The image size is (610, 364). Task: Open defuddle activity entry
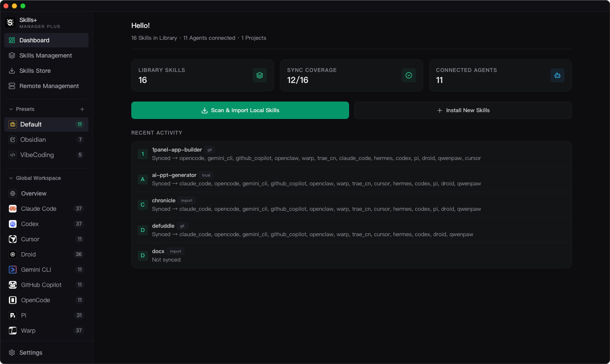point(352,230)
